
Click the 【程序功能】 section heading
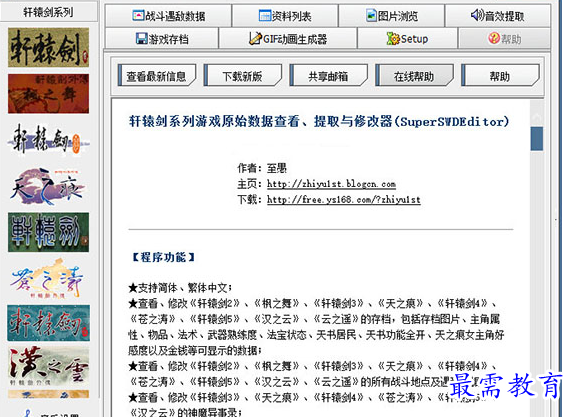pos(163,257)
